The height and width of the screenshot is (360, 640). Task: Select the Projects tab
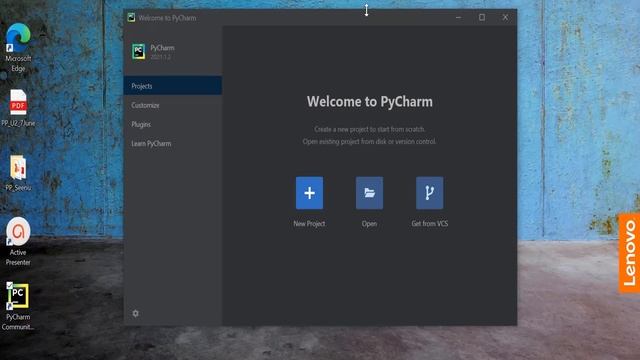173,86
